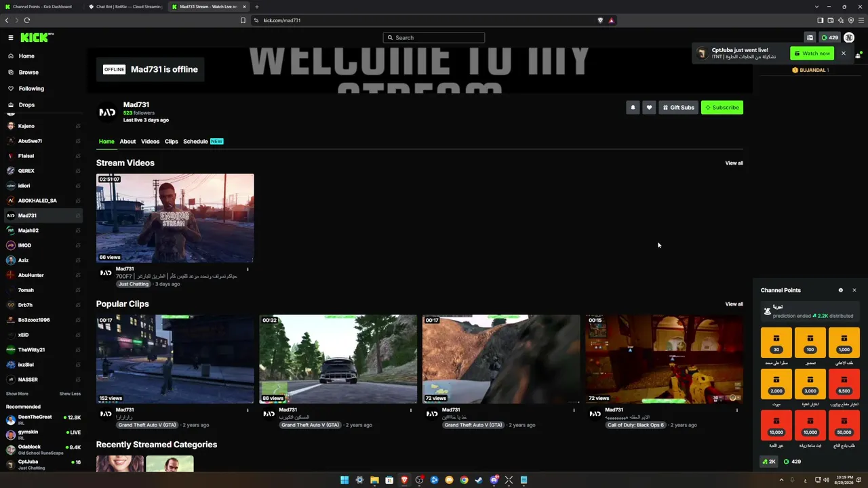Reload the page in the browser
This screenshot has width=868, height=488.
pos(27,20)
